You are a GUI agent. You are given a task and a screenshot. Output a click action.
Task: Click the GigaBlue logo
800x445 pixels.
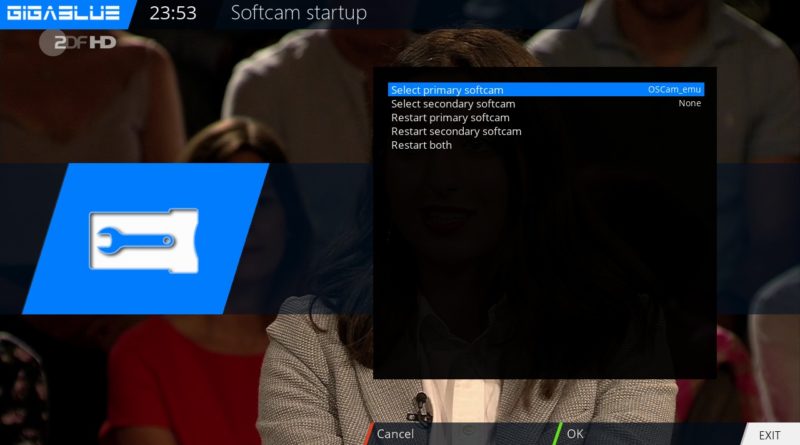coord(63,13)
